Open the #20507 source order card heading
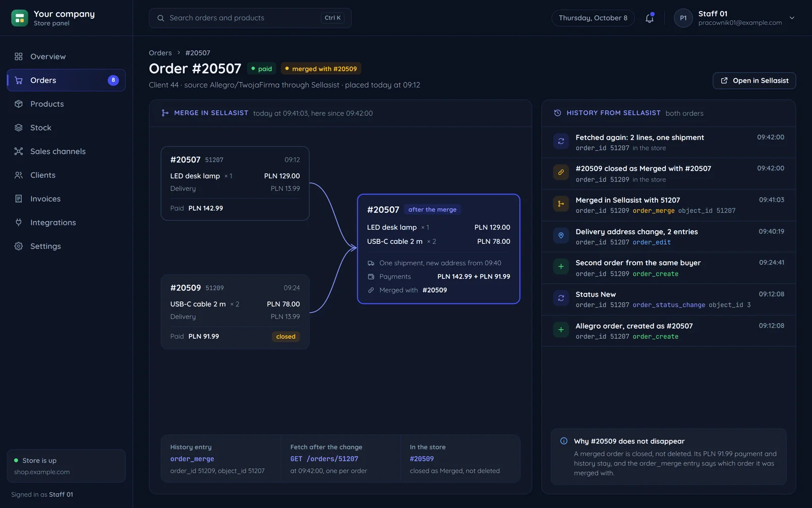Image resolution: width=812 pixels, height=508 pixels. (x=185, y=160)
